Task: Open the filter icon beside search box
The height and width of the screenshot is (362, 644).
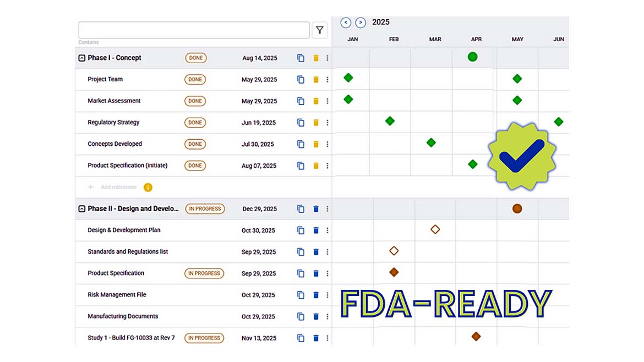Action: point(320,30)
